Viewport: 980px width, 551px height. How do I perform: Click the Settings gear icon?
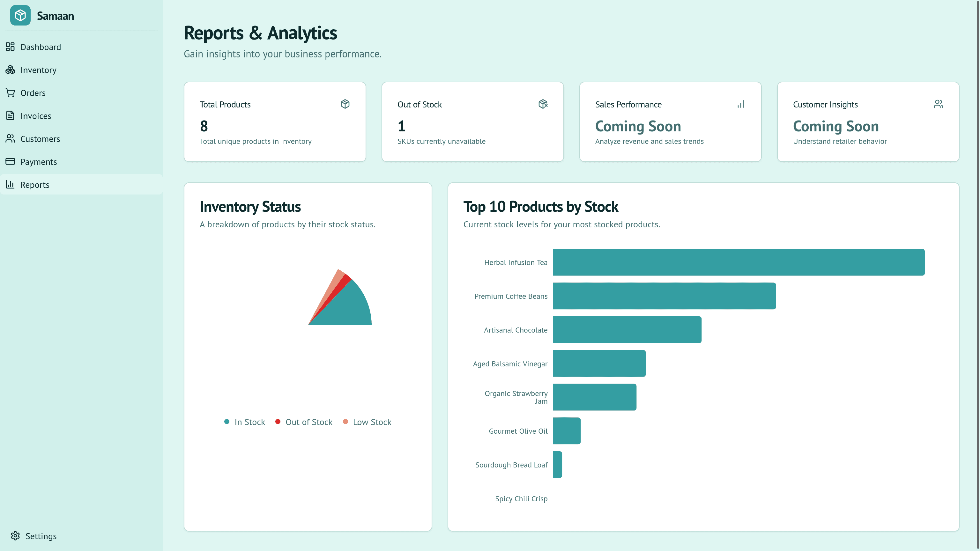15,536
